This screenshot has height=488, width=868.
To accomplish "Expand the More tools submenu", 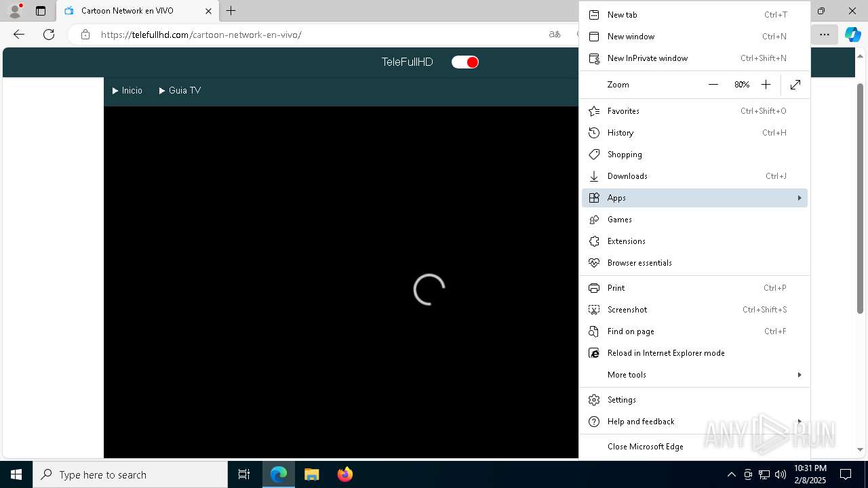I will pos(694,375).
